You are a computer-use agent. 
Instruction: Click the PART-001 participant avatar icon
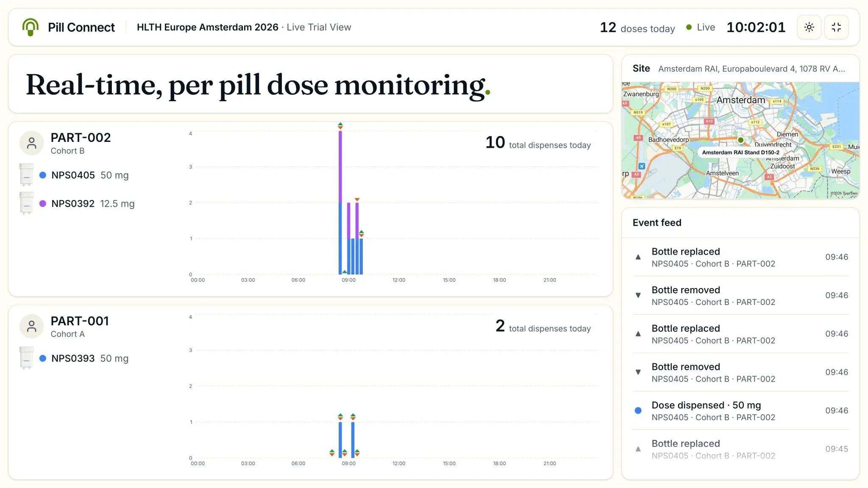tap(31, 326)
